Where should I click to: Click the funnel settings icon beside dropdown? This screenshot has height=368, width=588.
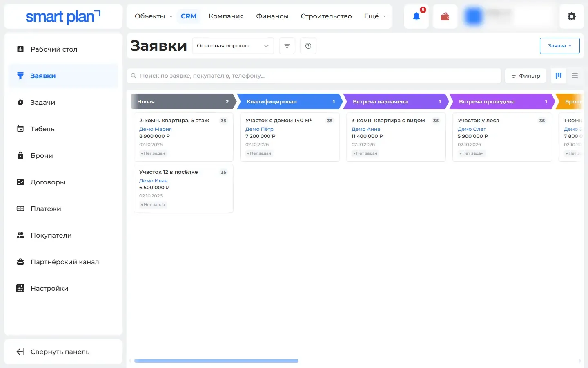pyautogui.click(x=287, y=46)
